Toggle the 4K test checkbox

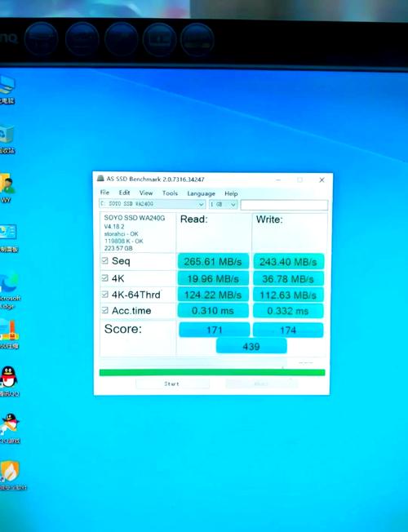pyautogui.click(x=105, y=277)
